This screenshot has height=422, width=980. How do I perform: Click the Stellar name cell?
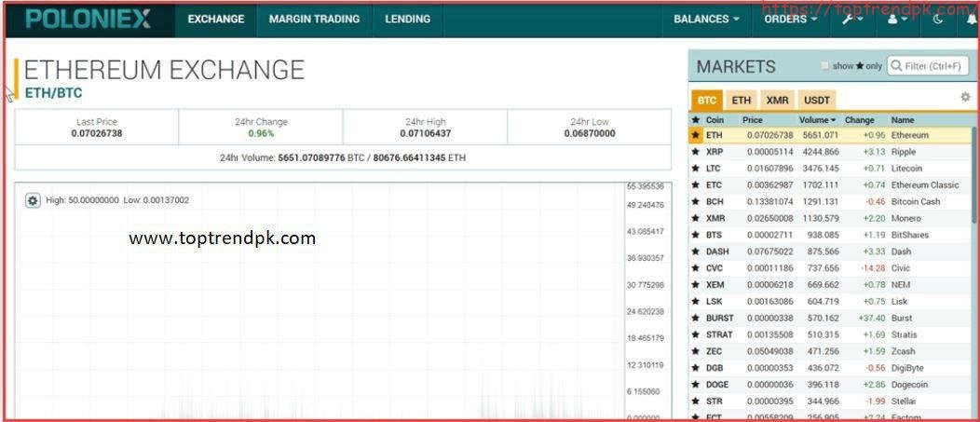[904, 402]
